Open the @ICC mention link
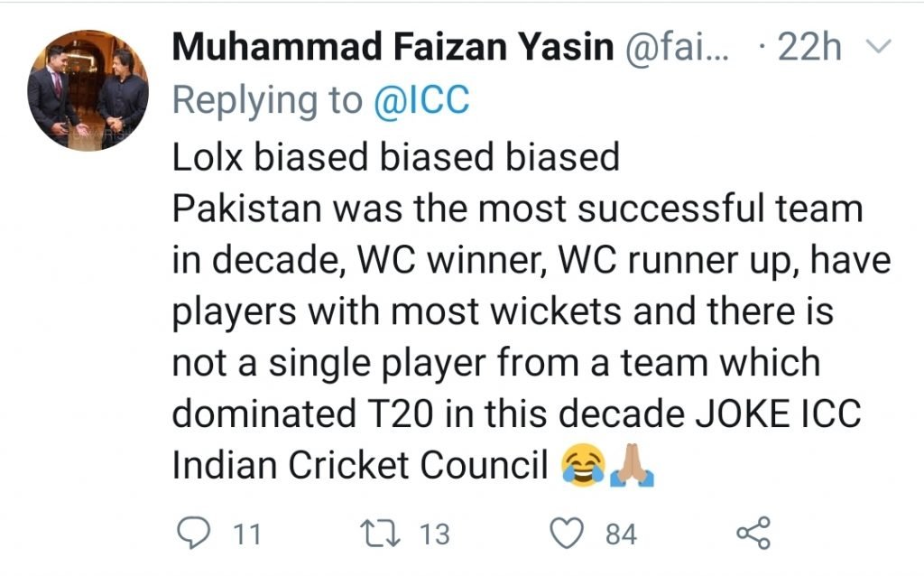Viewport: 924px width, 576px height. coord(422,101)
